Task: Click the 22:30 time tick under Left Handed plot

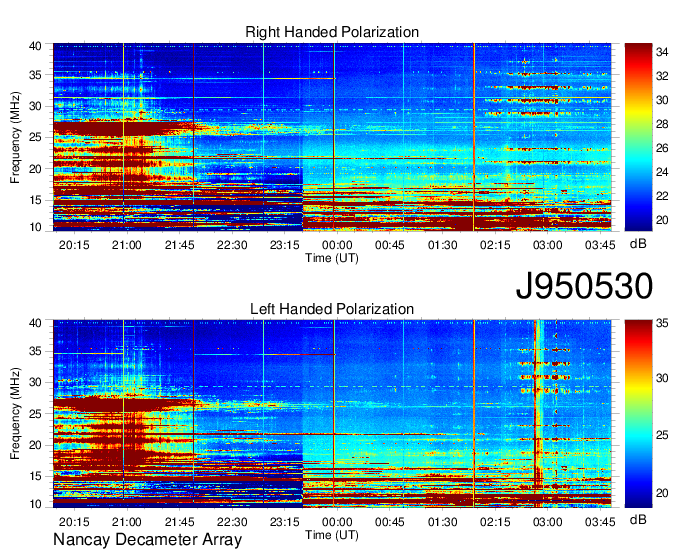Action: (x=232, y=522)
